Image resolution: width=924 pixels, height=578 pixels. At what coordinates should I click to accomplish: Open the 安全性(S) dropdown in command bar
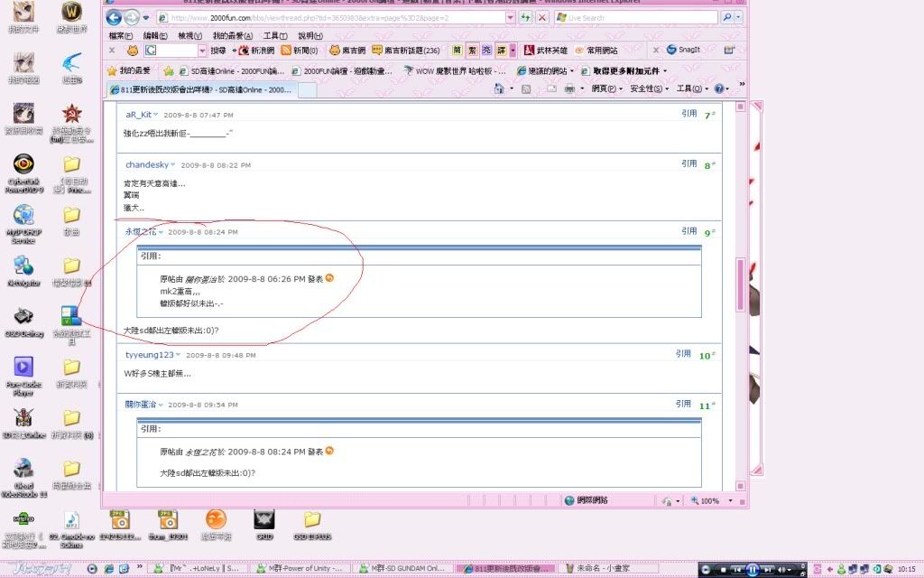(x=650, y=89)
